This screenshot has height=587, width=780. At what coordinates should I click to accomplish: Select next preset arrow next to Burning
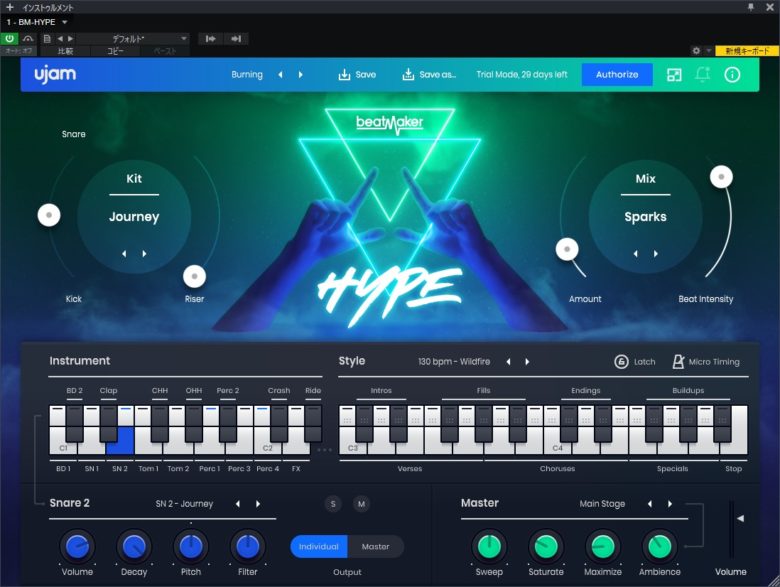point(300,75)
